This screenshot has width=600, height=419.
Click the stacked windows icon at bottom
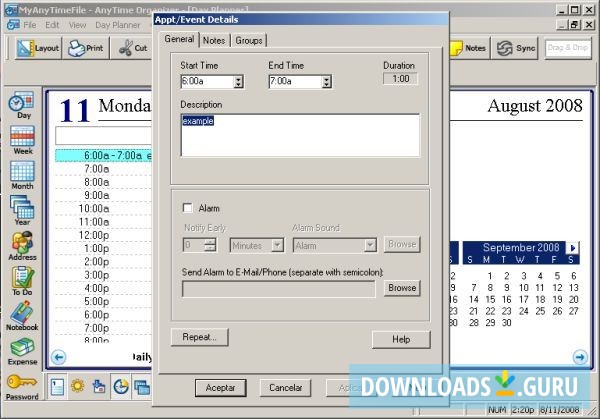click(x=142, y=387)
